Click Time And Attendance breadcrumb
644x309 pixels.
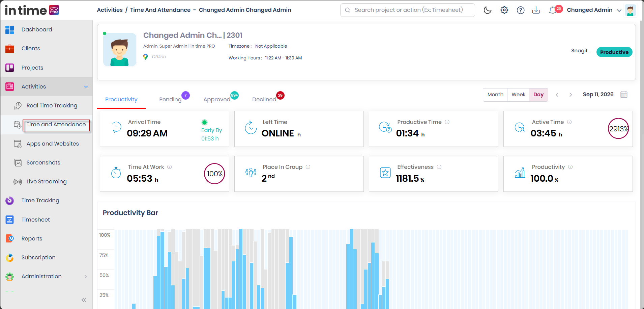(x=160, y=10)
